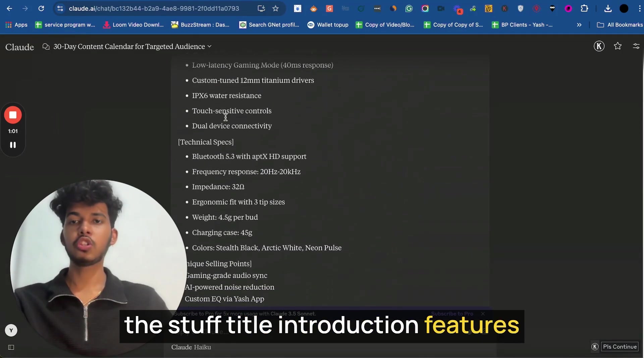The height and width of the screenshot is (358, 644).
Task: Open the Loom Video Downl... bookmark
Action: pos(133,25)
